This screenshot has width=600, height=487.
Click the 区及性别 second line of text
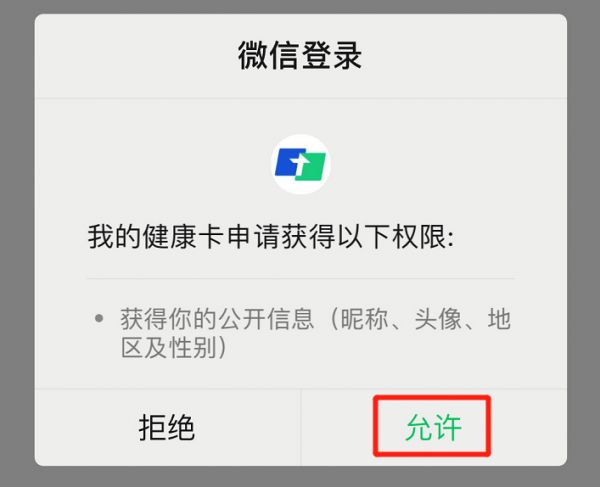point(174,347)
